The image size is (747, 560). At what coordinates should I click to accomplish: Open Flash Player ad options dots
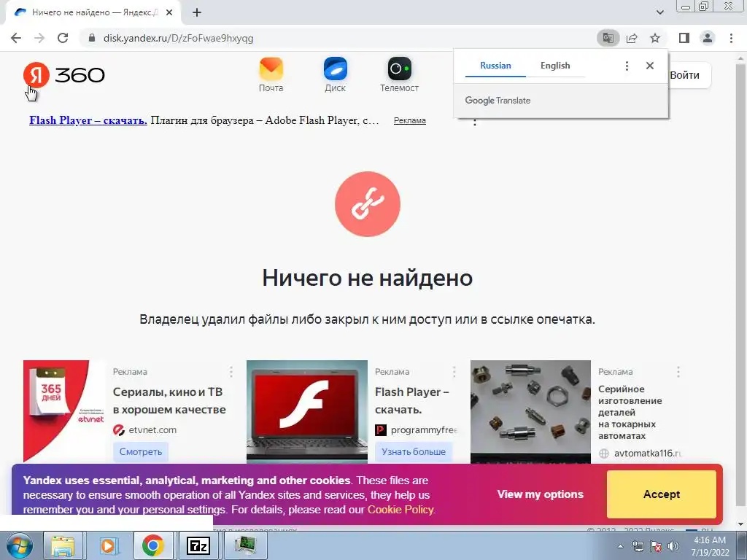[454, 372]
